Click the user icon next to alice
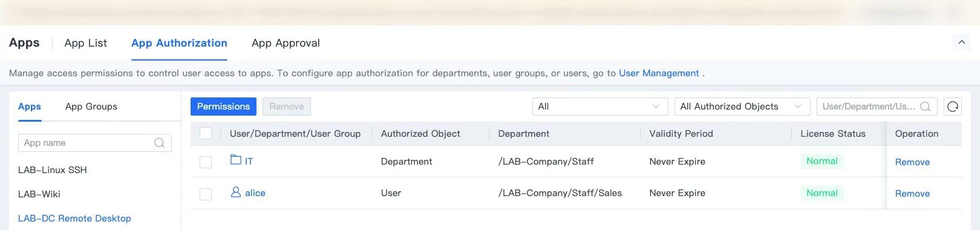 pyautogui.click(x=236, y=192)
